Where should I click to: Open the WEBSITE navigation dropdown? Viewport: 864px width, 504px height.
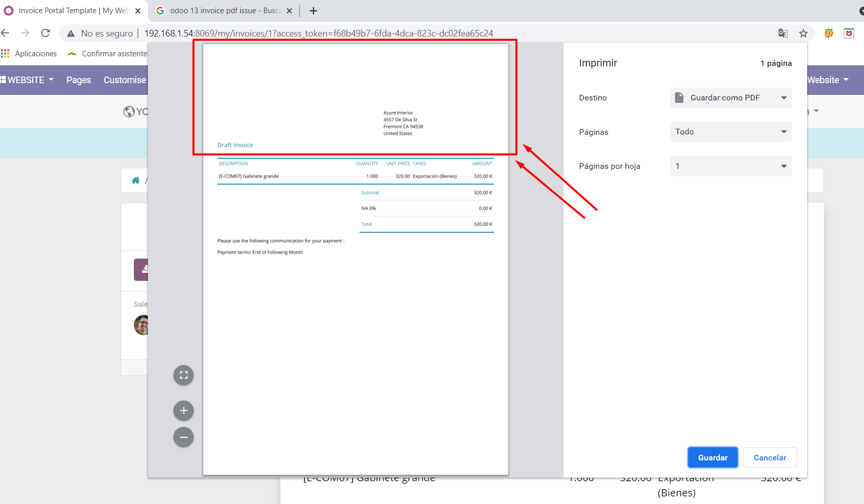(27, 80)
